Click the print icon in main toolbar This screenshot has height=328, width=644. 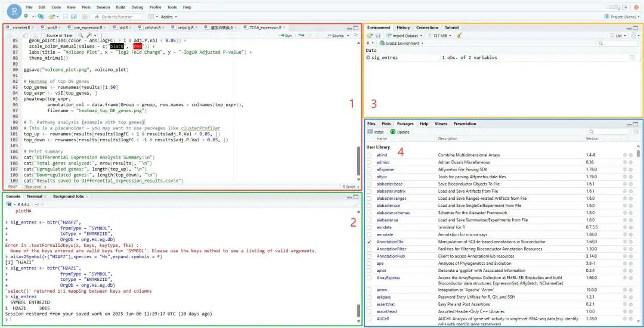84,17
